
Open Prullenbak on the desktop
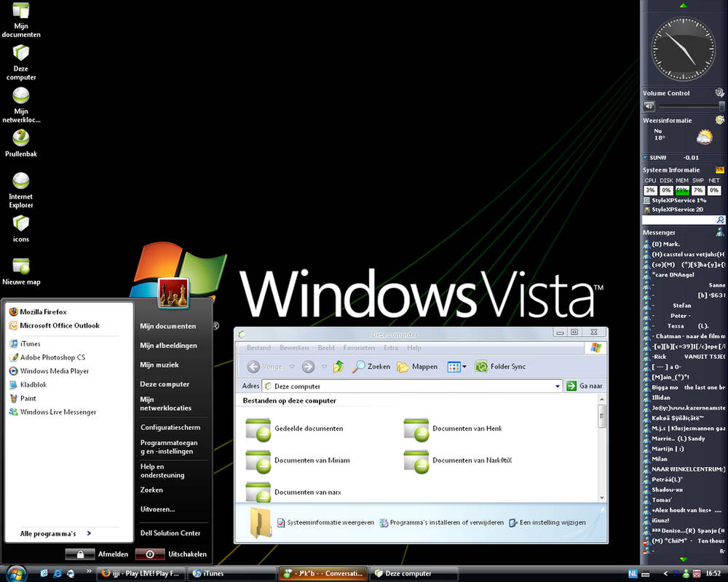[21, 143]
